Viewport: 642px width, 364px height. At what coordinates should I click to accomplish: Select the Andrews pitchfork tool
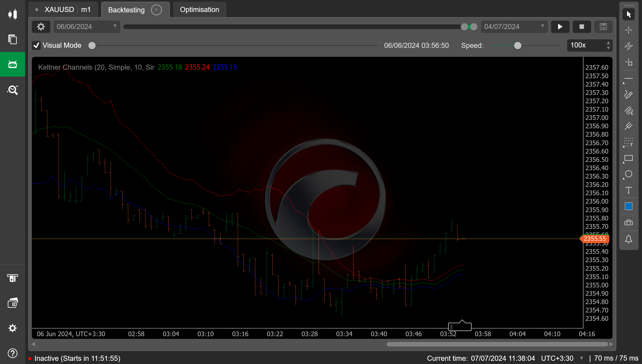629,126
